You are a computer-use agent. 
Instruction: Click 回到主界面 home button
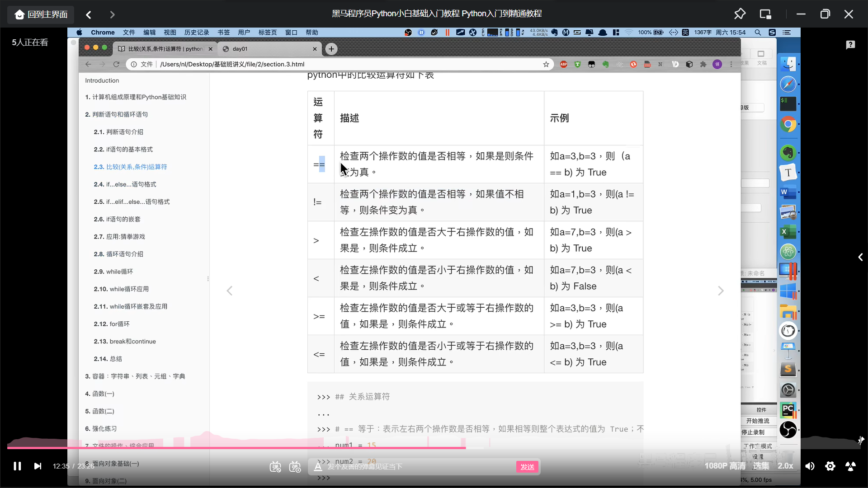click(x=41, y=14)
